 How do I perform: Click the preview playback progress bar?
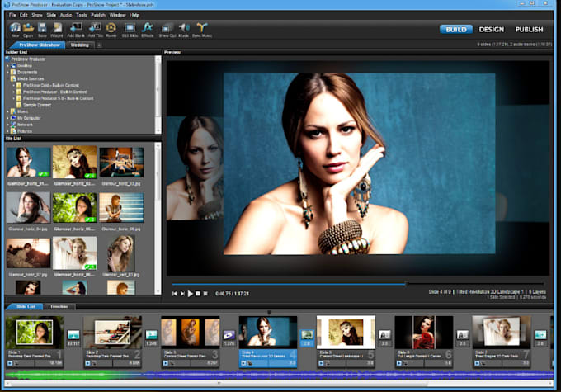356,283
